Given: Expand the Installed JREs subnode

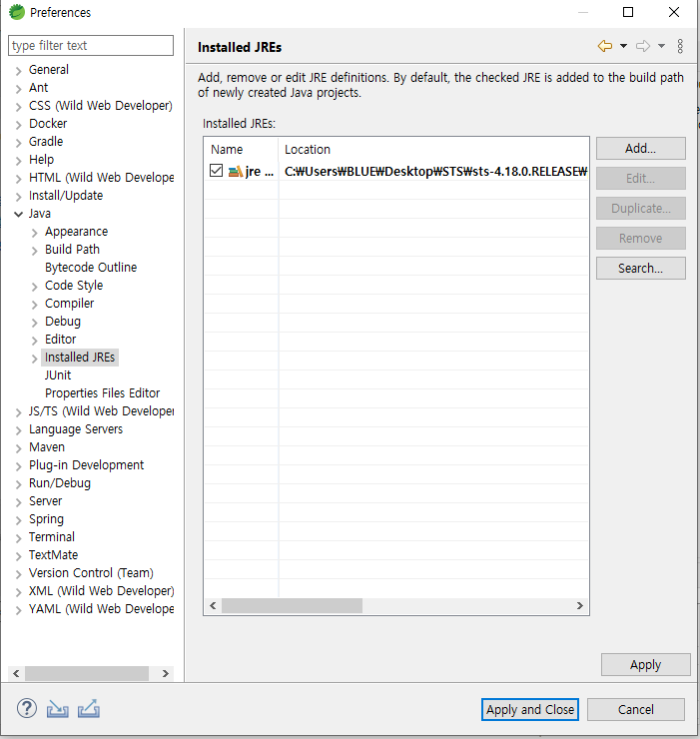Looking at the screenshot, I should coord(34,359).
